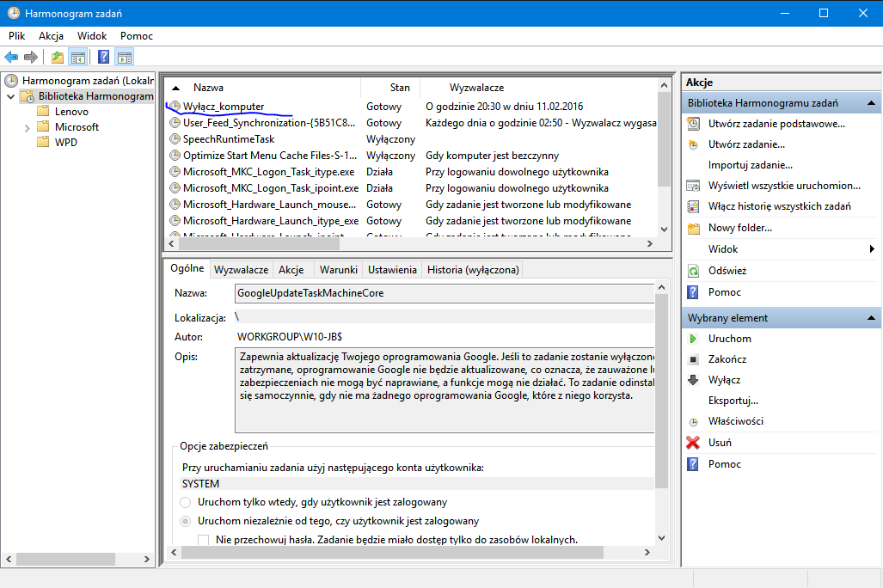Image resolution: width=883 pixels, height=588 pixels.
Task: Click the Odśwież refresh icon
Action: coord(693,271)
